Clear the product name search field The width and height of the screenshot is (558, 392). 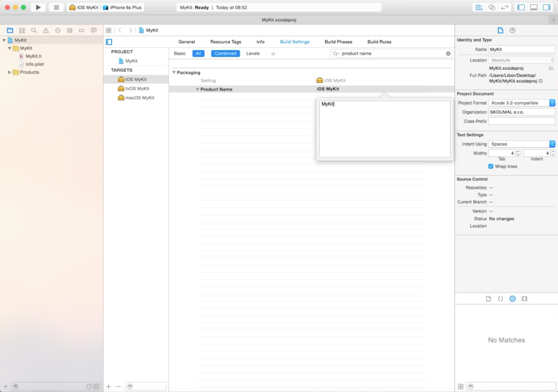(448, 53)
